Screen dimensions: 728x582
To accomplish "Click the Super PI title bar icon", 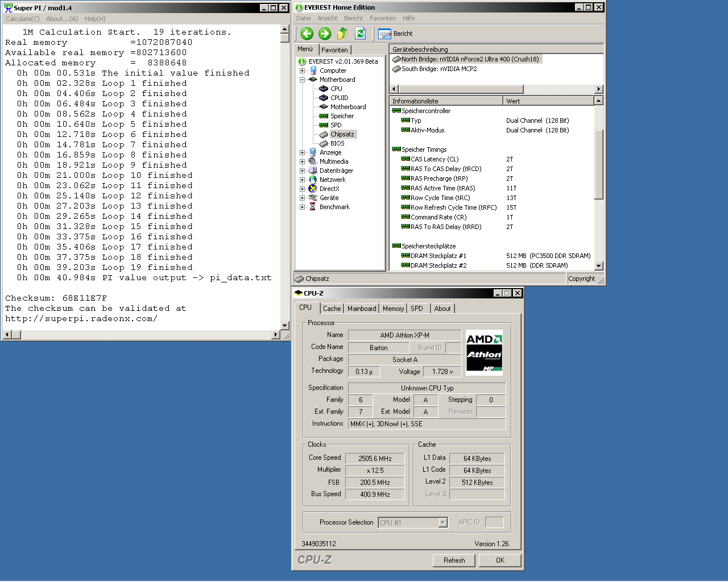I will [8, 8].
